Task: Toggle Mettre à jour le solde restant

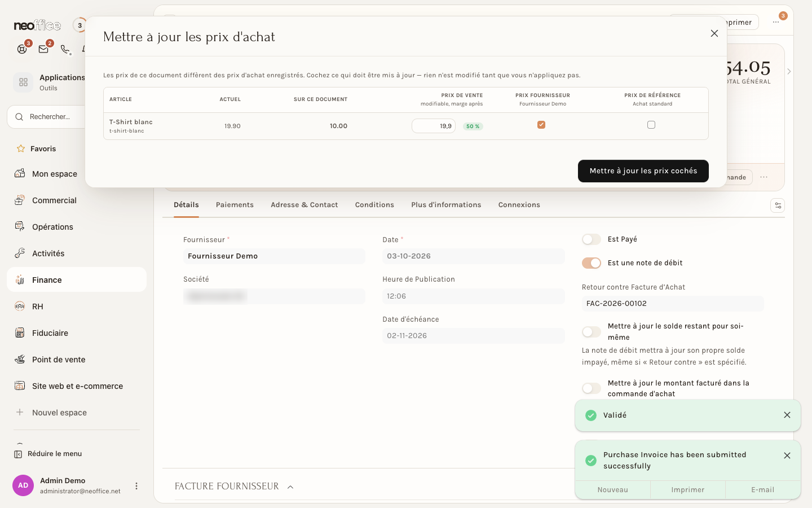Action: click(592, 332)
